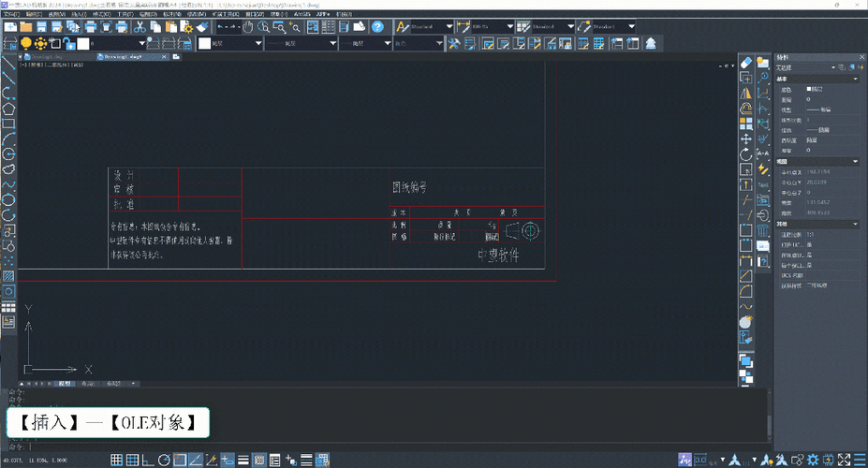Select the Mirror tool
This screenshot has height=468, width=868.
(745, 93)
